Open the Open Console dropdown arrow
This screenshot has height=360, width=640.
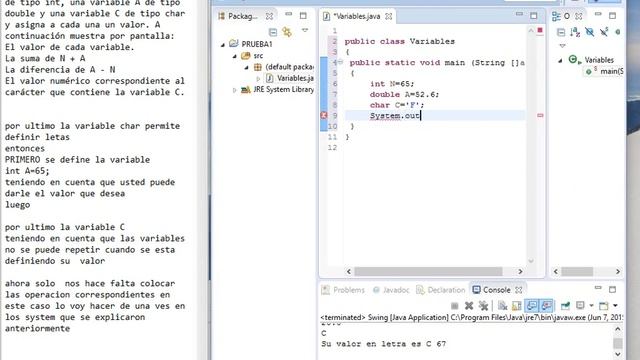(x=615, y=305)
